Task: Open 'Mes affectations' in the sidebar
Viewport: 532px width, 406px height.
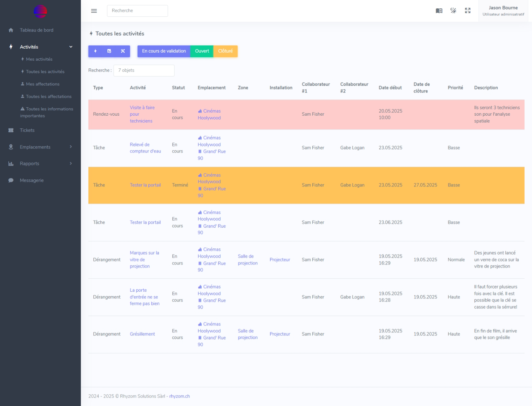Action: (43, 84)
